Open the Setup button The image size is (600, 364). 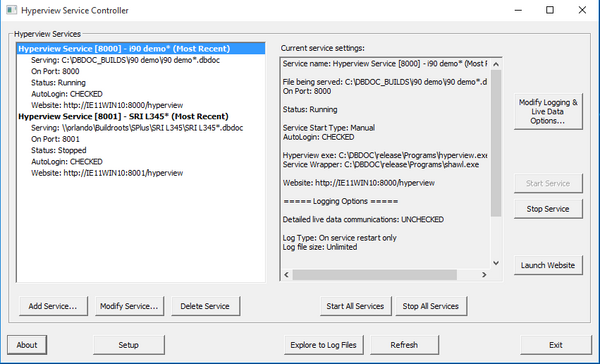[129, 345]
